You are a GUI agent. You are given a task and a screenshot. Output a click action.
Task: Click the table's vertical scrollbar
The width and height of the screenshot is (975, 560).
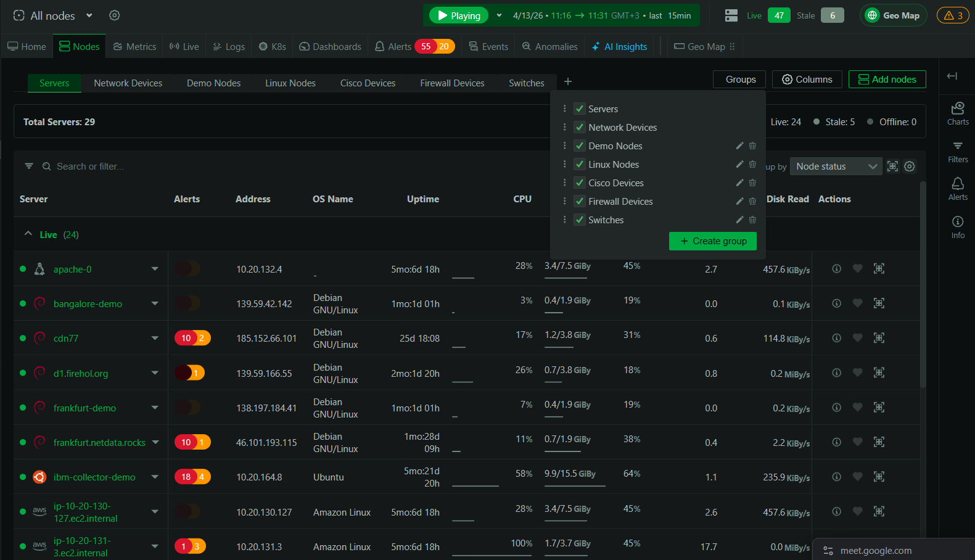click(x=923, y=284)
